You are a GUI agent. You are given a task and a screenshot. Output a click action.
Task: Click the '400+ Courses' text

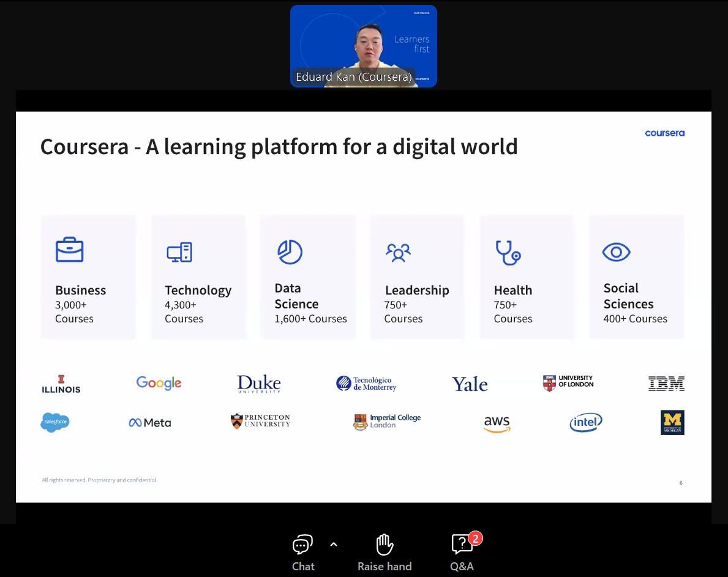tap(635, 319)
